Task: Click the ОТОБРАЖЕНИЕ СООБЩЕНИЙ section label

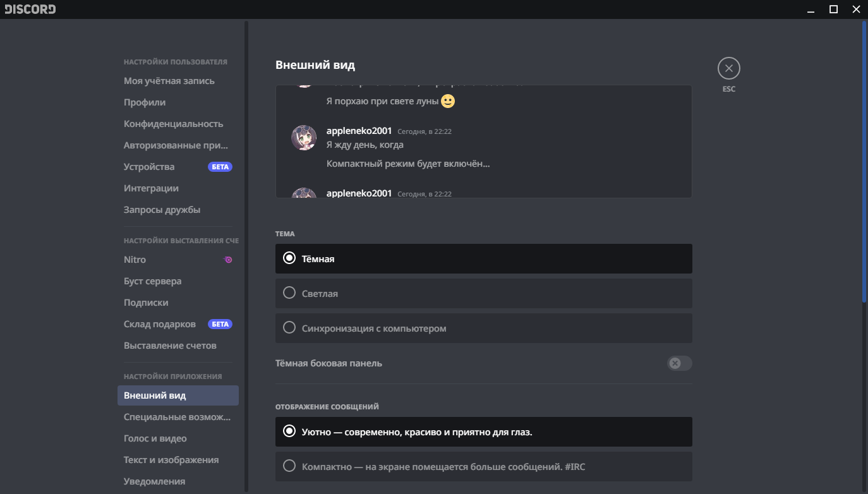Action: (x=327, y=407)
